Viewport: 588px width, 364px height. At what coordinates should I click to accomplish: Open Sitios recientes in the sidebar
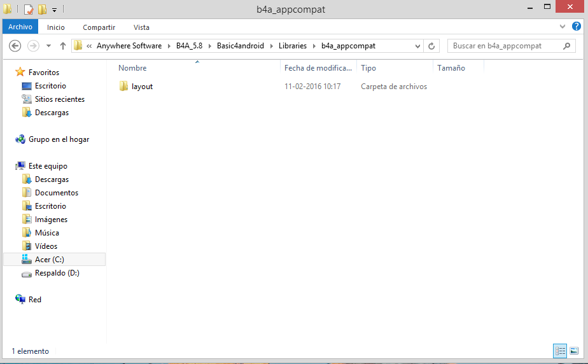tap(60, 99)
